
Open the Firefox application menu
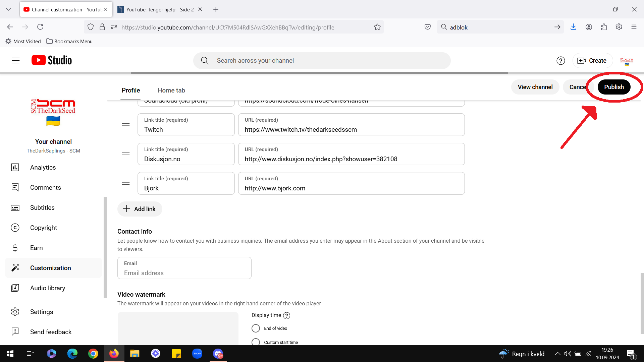pyautogui.click(x=634, y=27)
